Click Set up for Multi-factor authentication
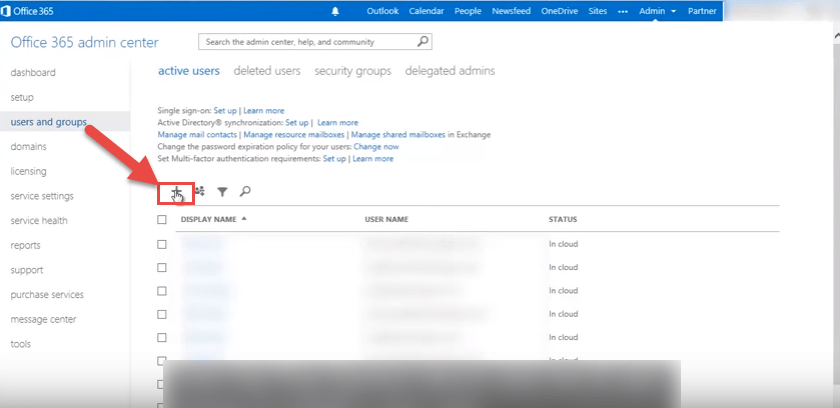The height and width of the screenshot is (408, 840). 334,158
